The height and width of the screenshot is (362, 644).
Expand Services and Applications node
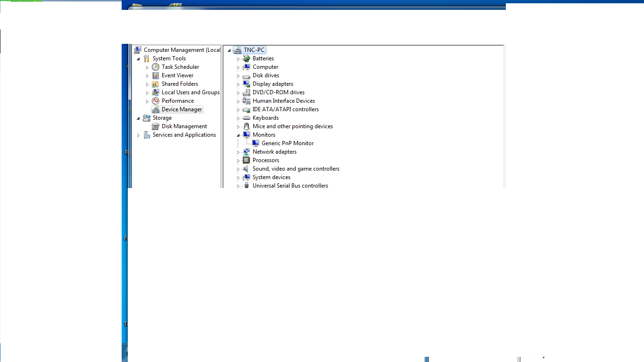138,135
